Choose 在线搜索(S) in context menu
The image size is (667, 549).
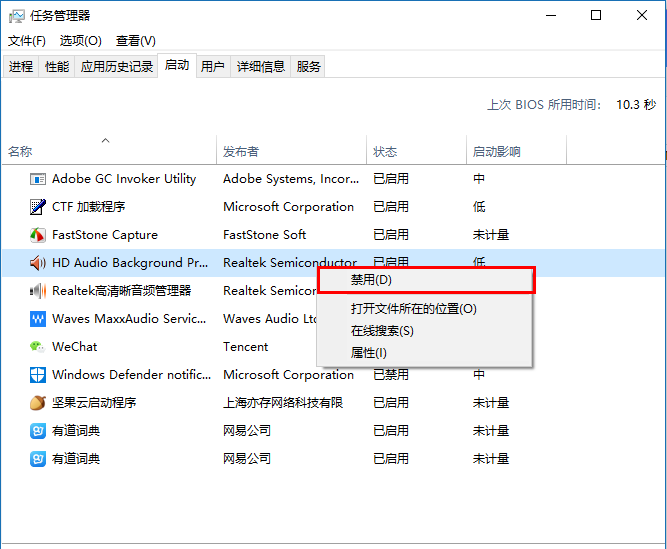tap(382, 331)
